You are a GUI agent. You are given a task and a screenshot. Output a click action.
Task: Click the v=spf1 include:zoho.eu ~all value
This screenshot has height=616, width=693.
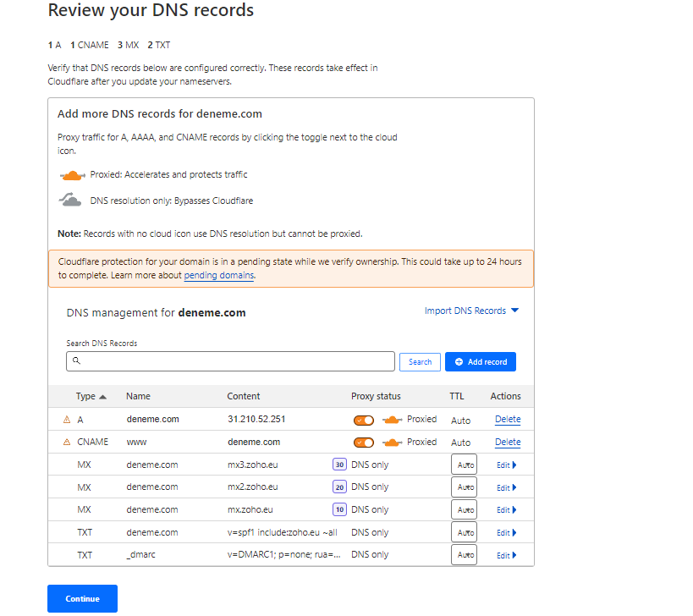point(283,532)
